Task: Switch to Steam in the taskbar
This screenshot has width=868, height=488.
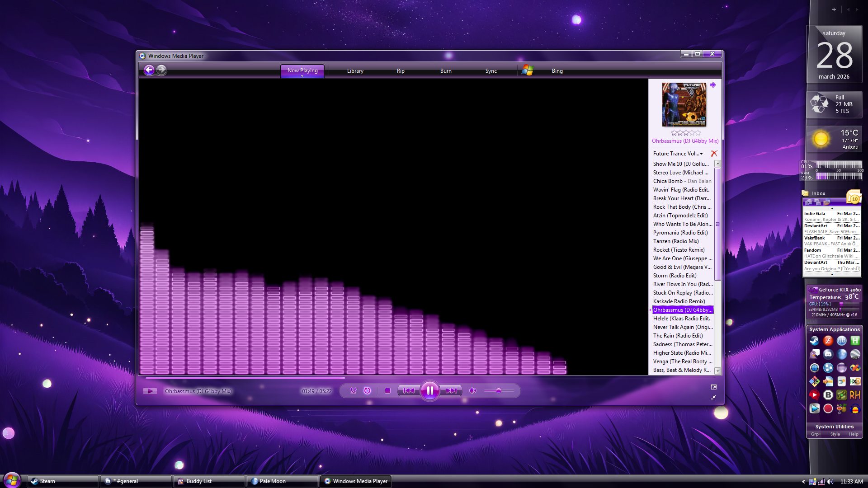Action: coord(63,481)
